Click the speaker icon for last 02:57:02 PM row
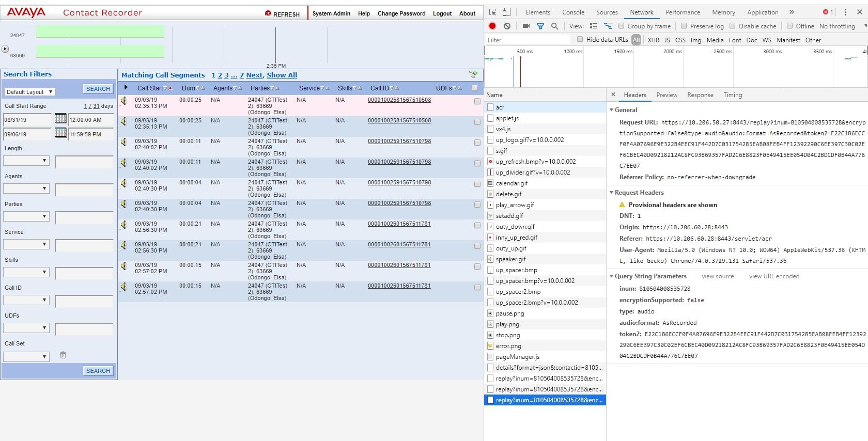This screenshot has width=868, height=441. coord(124,287)
